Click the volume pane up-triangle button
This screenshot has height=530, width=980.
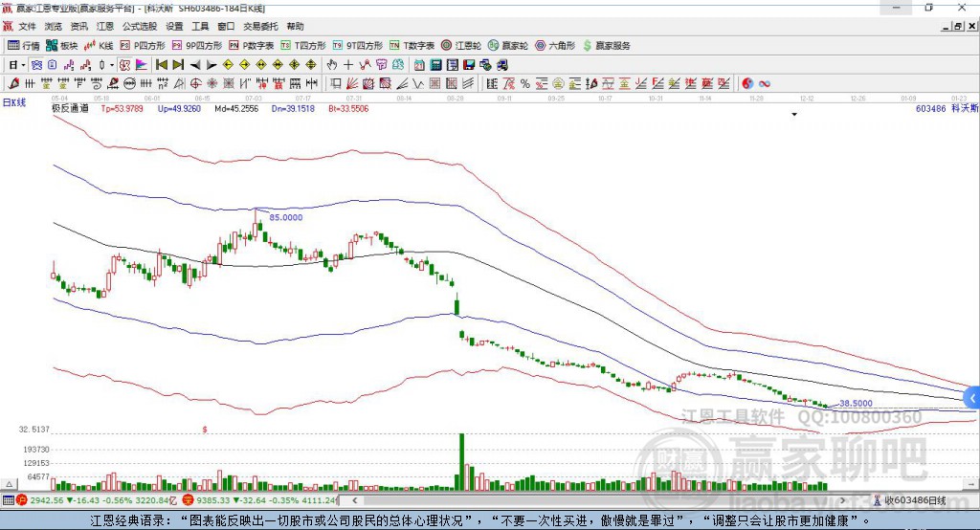9,484
